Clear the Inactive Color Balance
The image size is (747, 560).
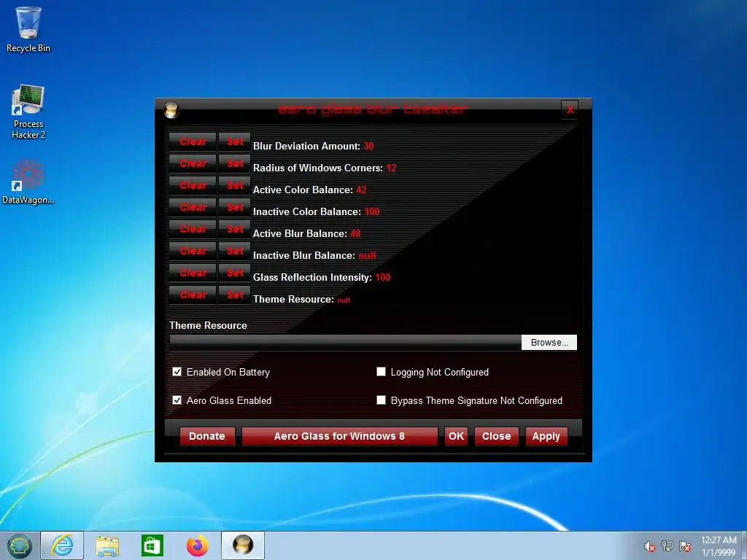[x=193, y=207]
